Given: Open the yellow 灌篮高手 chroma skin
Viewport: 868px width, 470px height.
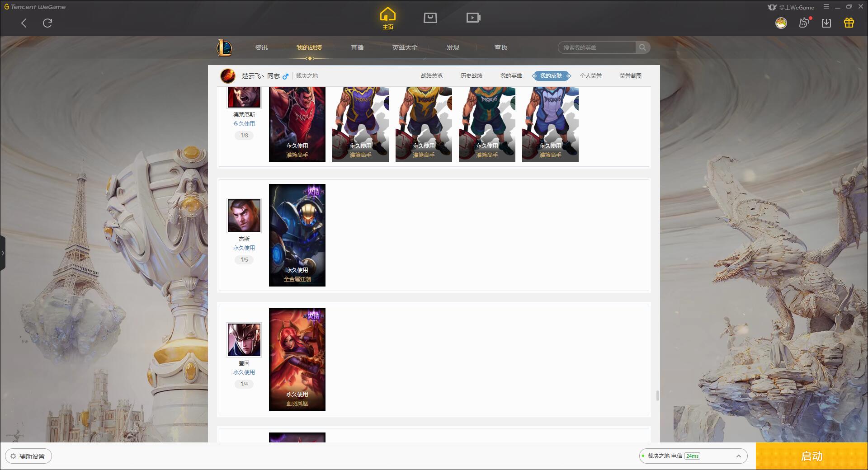Looking at the screenshot, I should [x=424, y=124].
